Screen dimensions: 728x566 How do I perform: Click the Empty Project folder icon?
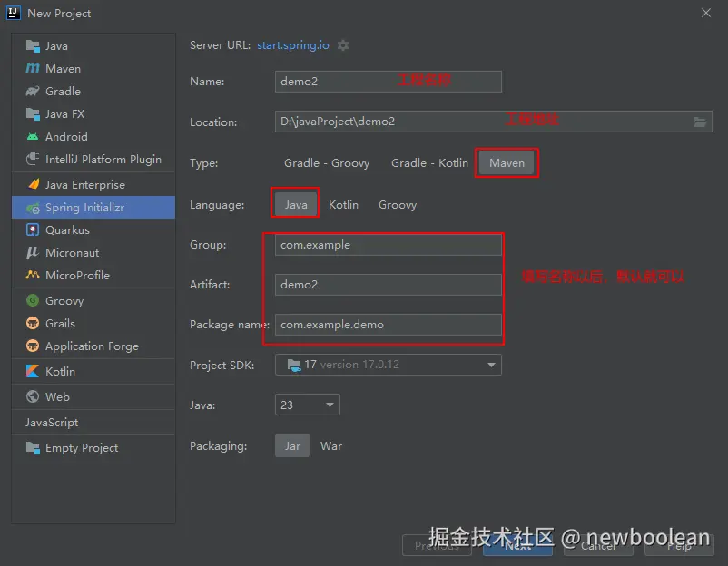[x=33, y=448]
